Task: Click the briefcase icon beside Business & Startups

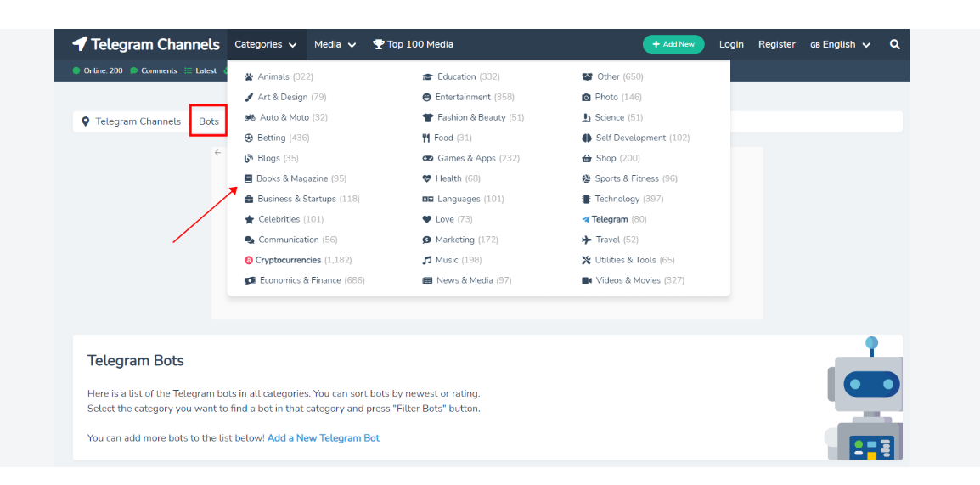Action: 249,200
